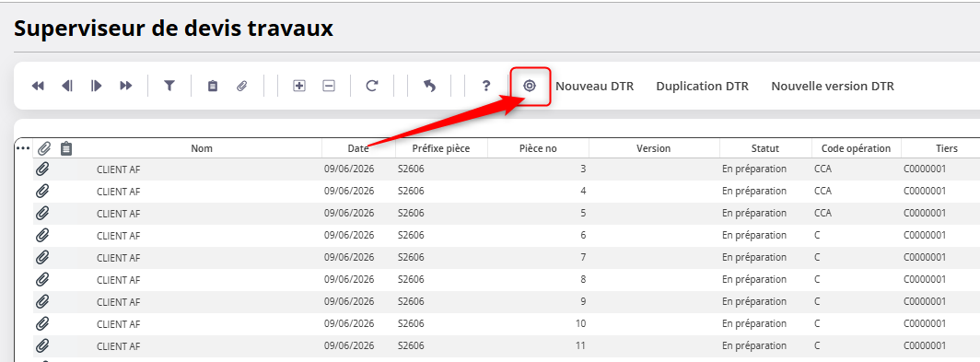Click S2606 prefix in pièce no 9 row
Screen dimensions: 980x362
(411, 302)
